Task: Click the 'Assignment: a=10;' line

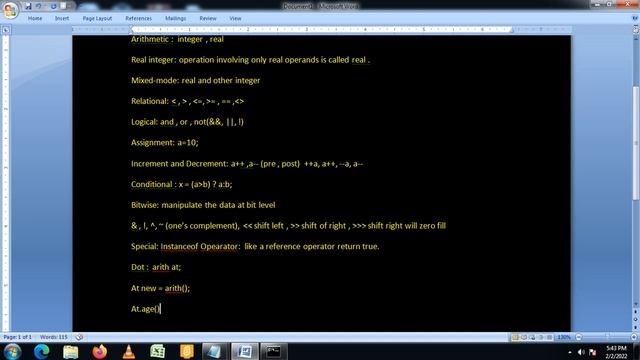Action: 164,142
